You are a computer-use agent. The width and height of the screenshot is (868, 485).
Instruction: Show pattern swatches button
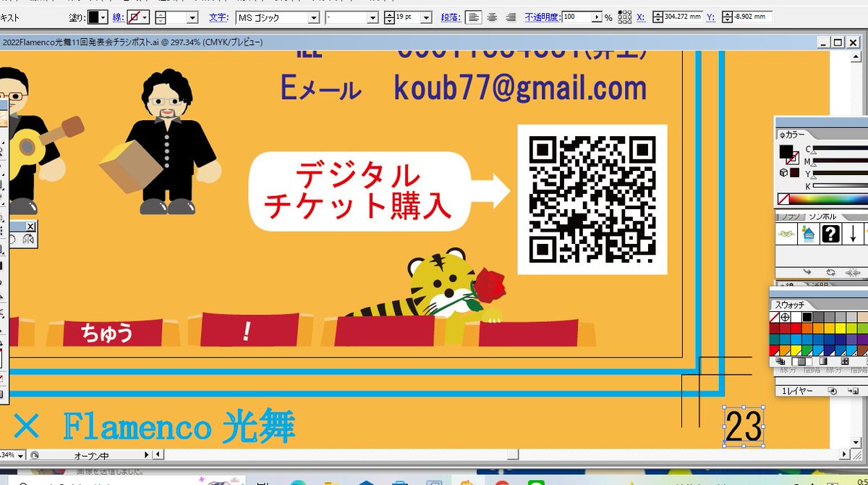point(844,361)
